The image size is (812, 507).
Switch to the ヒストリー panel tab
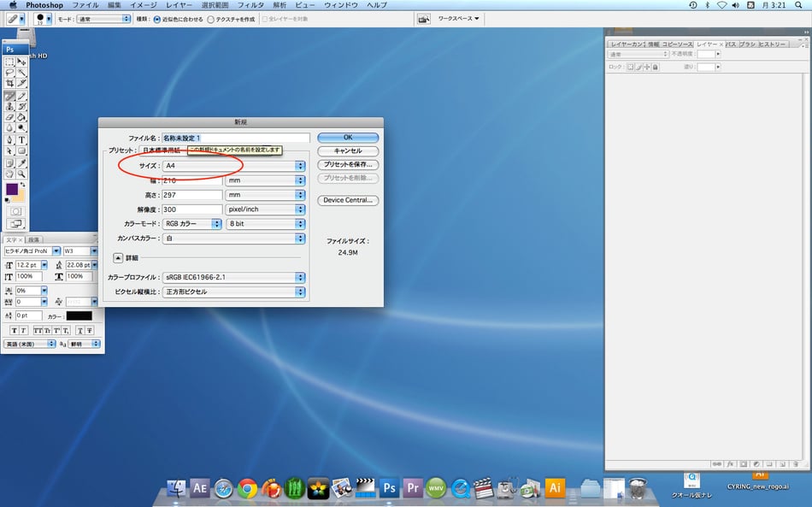pos(773,44)
